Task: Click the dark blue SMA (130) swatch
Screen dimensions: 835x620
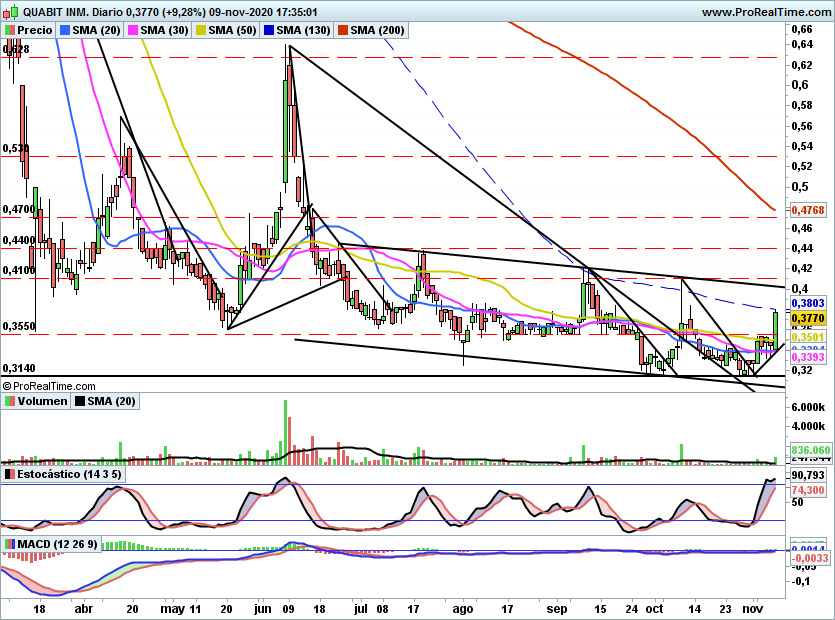Action: [x=269, y=30]
